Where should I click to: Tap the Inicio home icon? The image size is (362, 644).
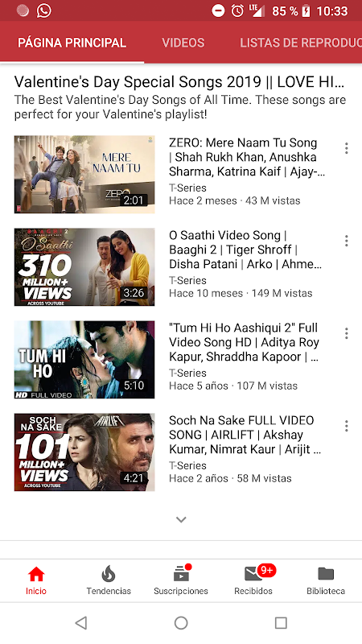point(36,574)
